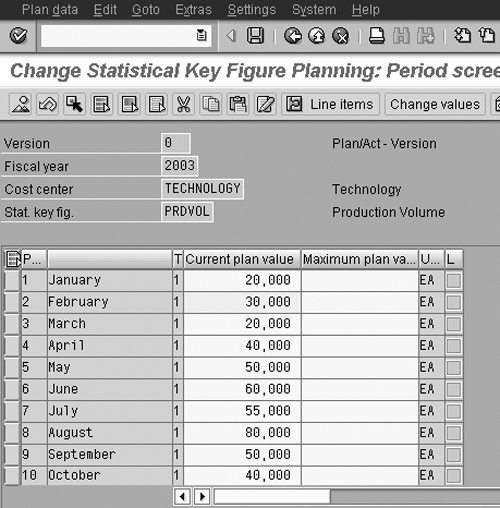The height and width of the screenshot is (508, 500).
Task: Collapse the toolbar using left triangle arrow
Action: [x=231, y=35]
